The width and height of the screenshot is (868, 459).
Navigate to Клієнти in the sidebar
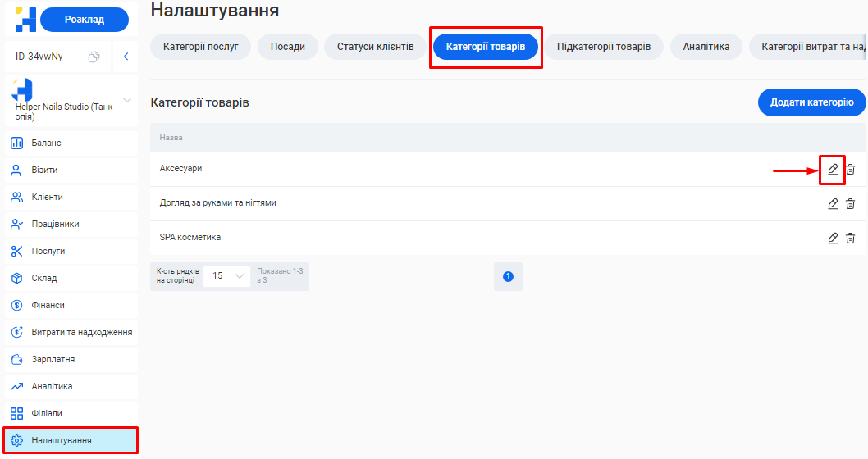[x=47, y=197]
